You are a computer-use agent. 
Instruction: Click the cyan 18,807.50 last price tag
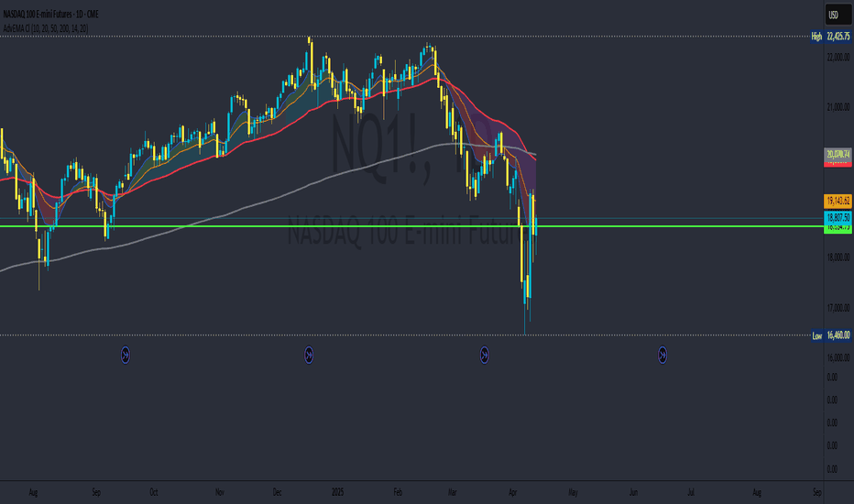(838, 217)
